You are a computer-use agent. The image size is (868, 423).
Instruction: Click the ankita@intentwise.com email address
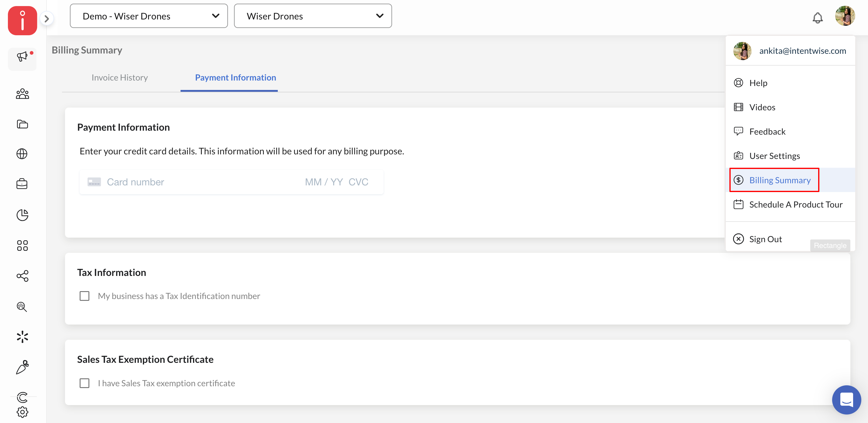point(802,51)
